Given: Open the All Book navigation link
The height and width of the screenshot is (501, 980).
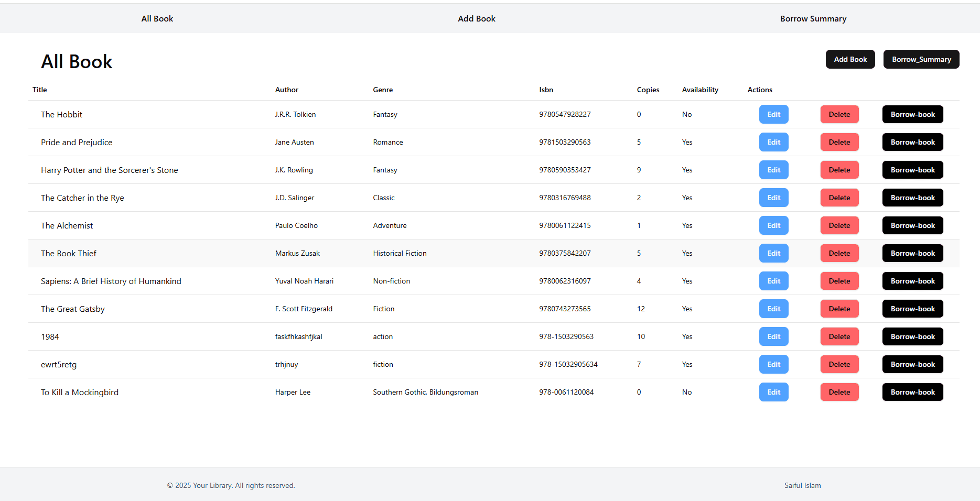Looking at the screenshot, I should click(157, 19).
